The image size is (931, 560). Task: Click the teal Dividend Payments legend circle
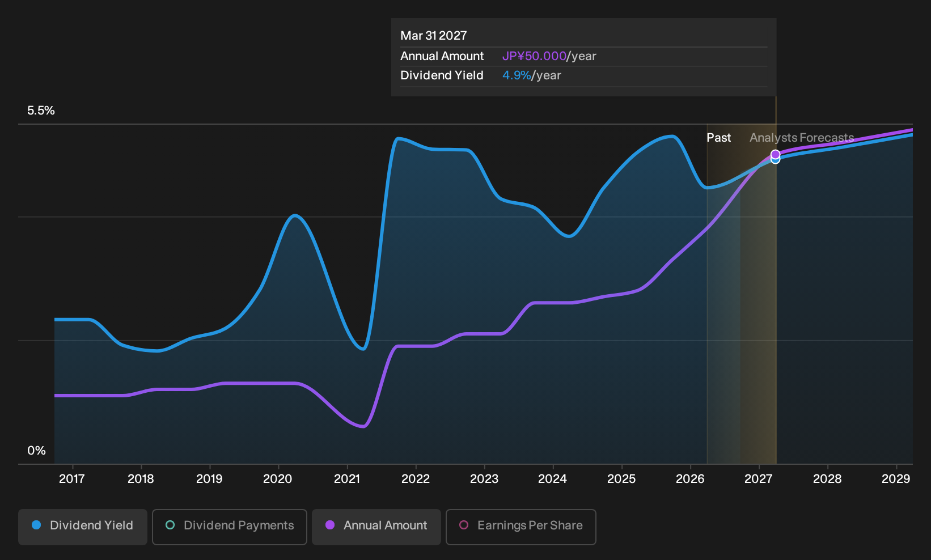click(170, 525)
